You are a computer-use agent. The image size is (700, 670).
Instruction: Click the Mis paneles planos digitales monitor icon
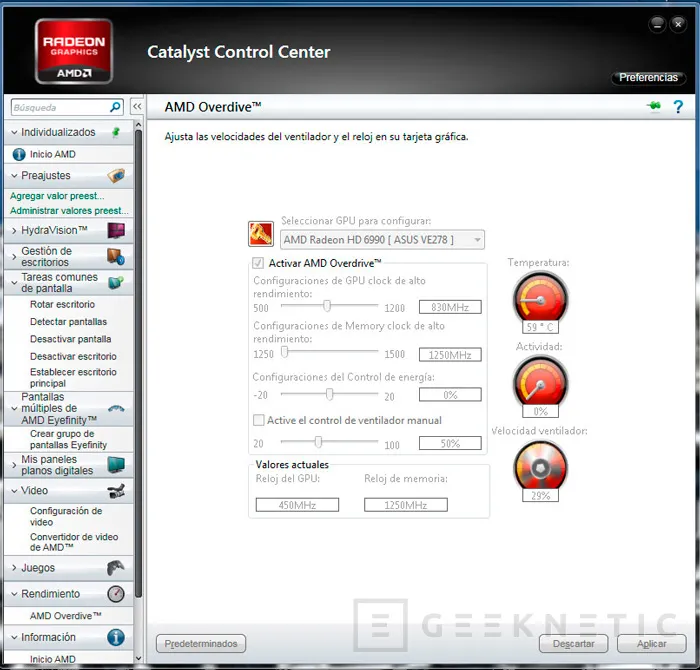coord(116,465)
